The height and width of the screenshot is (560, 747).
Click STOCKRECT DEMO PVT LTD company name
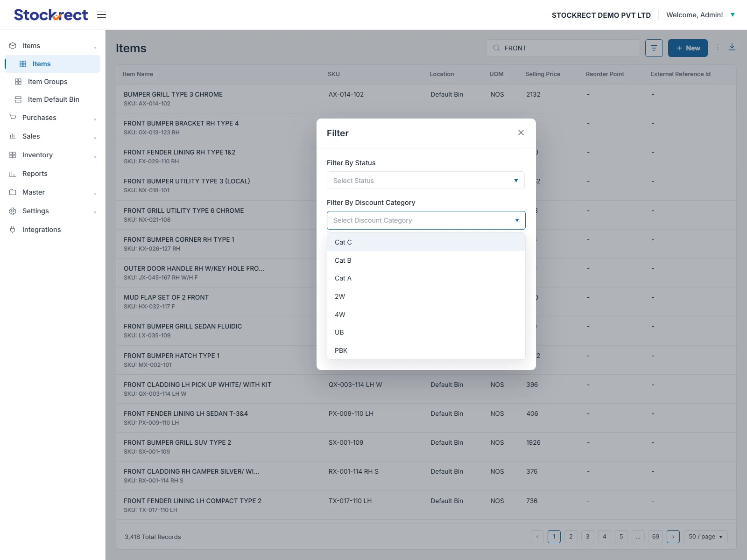point(601,15)
